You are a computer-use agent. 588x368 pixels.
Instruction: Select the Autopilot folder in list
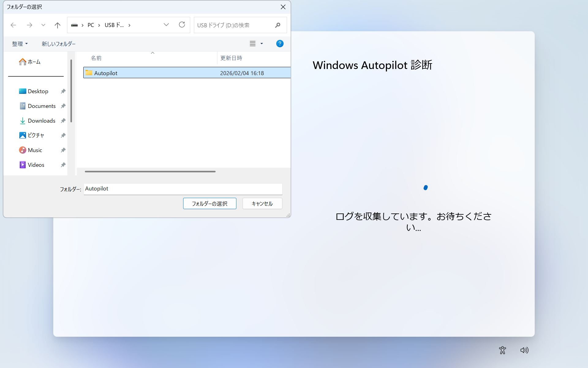[106, 73]
